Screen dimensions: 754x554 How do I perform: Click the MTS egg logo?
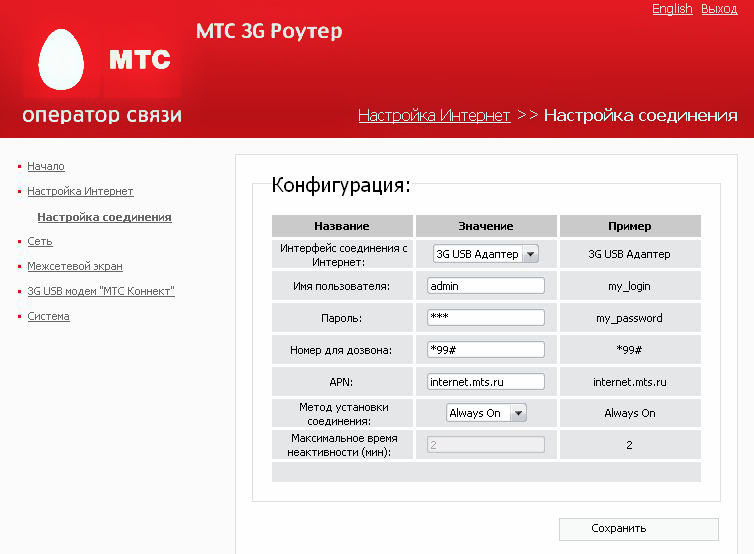tap(61, 59)
